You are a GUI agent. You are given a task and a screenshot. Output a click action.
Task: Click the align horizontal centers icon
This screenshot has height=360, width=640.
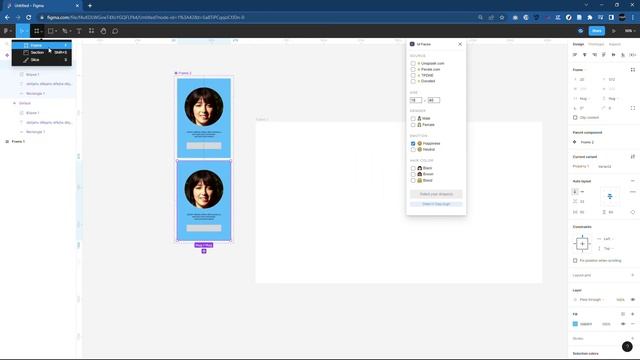[584, 55]
